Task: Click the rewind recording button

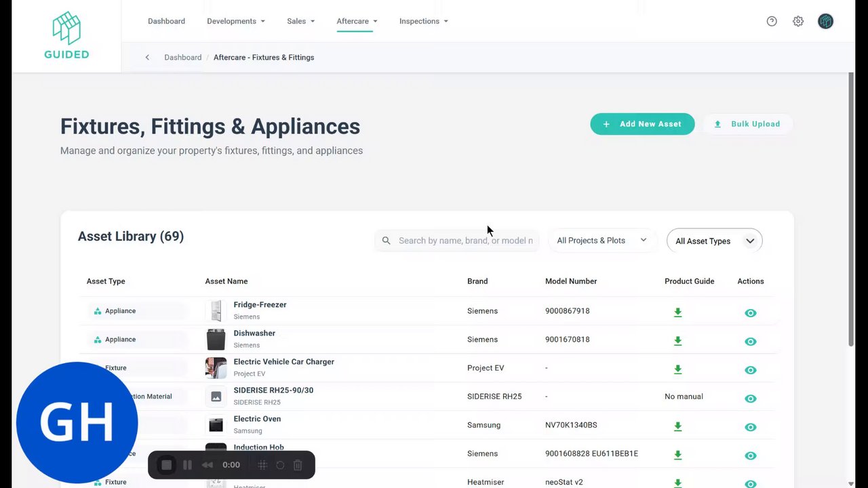Action: tap(208, 465)
